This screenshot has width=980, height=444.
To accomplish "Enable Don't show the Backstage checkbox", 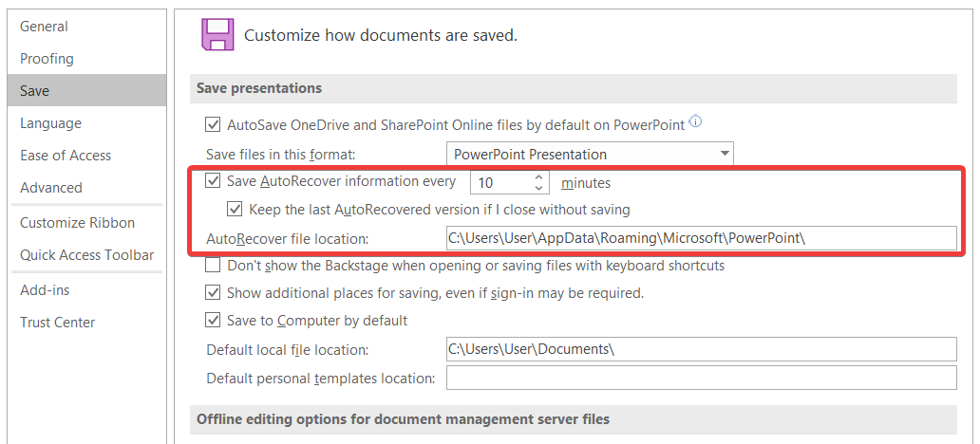I will point(214,266).
